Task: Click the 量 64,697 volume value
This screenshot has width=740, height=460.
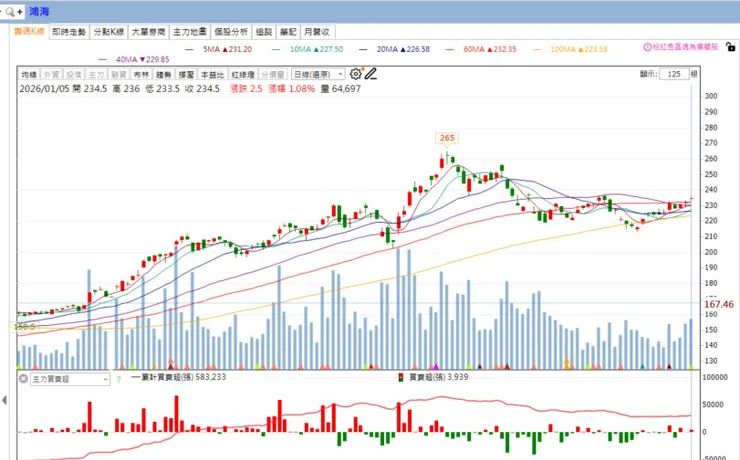Action: [x=341, y=89]
